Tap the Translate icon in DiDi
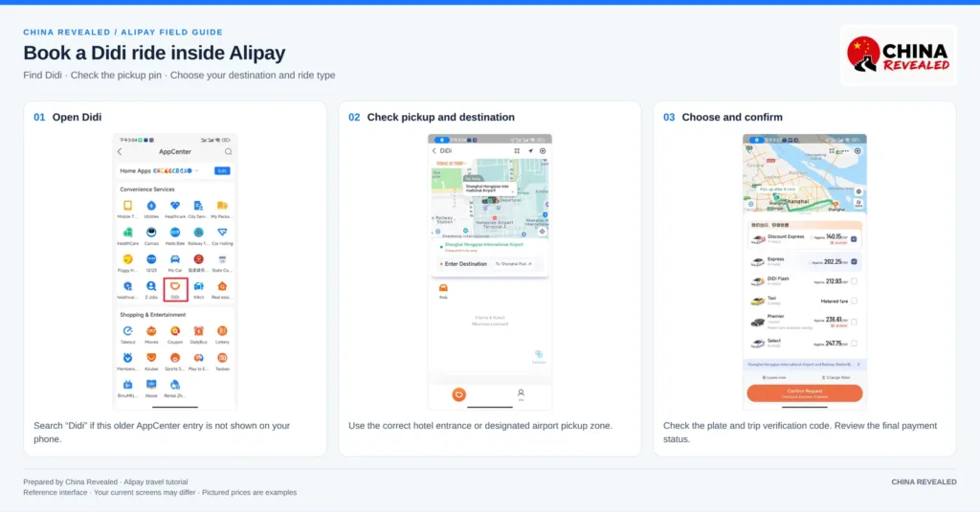Viewport: 980px width, 512px height. click(539, 357)
